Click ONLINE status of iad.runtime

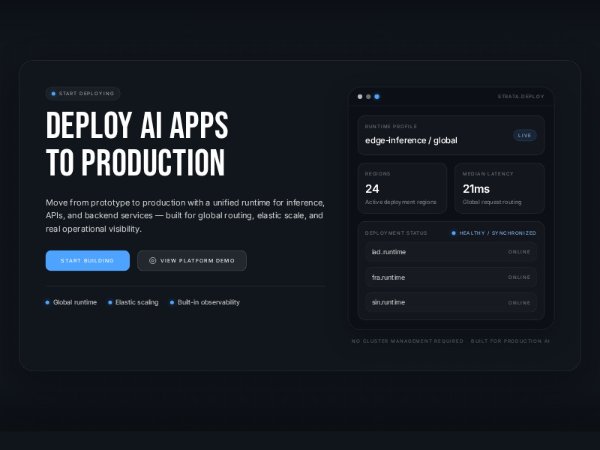519,252
